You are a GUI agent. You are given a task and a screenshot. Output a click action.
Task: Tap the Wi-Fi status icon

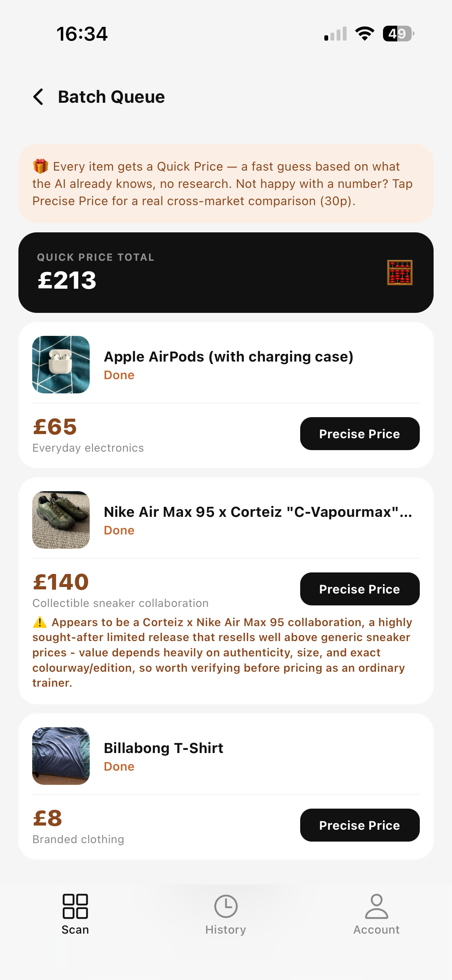pos(365,34)
